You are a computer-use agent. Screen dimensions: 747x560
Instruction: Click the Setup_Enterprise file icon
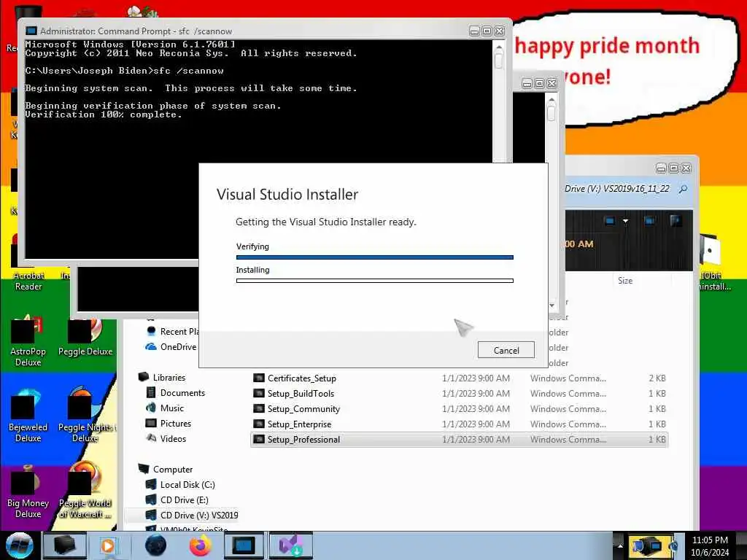pyautogui.click(x=259, y=424)
